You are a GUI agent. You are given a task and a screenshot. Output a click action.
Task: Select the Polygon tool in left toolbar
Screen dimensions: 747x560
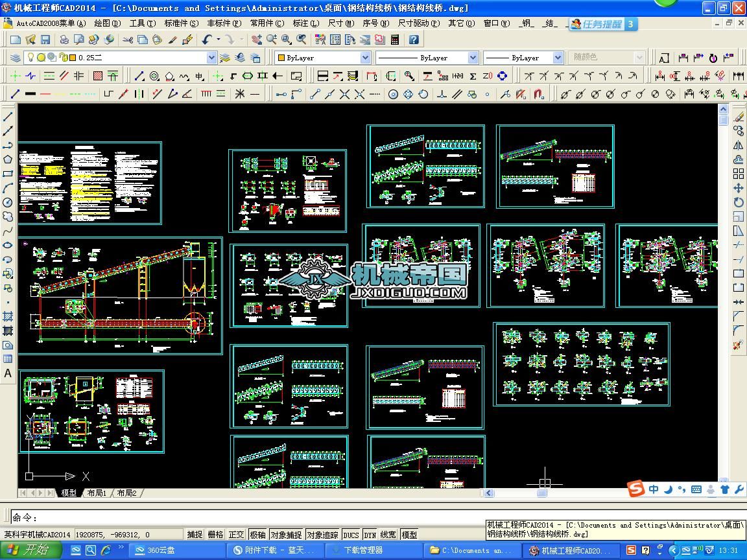(8, 159)
